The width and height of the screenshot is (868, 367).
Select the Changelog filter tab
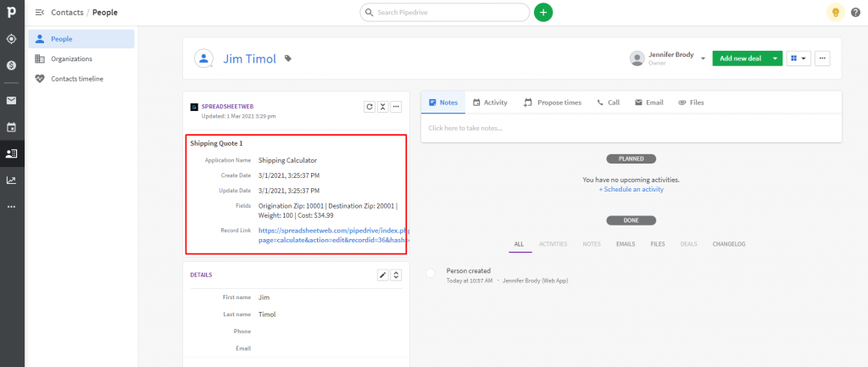tap(727, 244)
